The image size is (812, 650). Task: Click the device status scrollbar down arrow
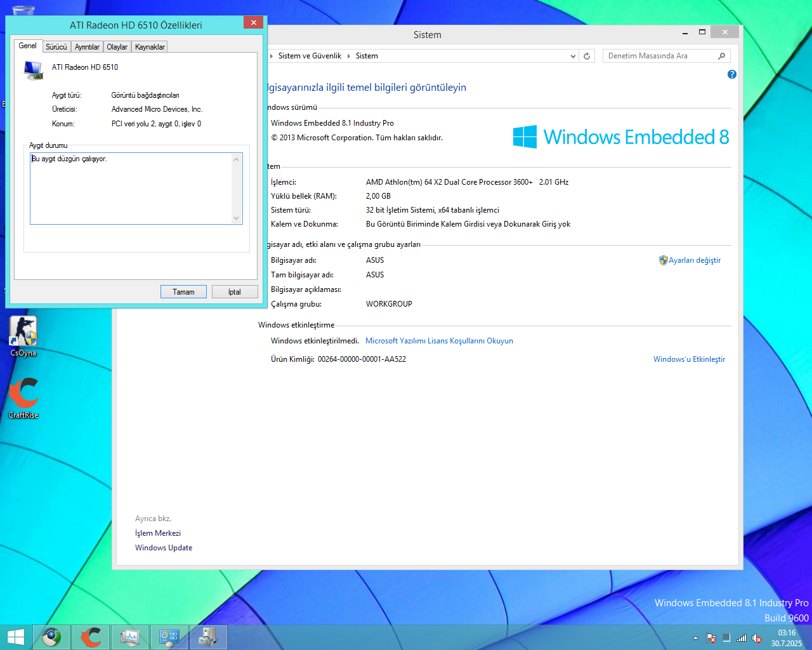(x=237, y=218)
